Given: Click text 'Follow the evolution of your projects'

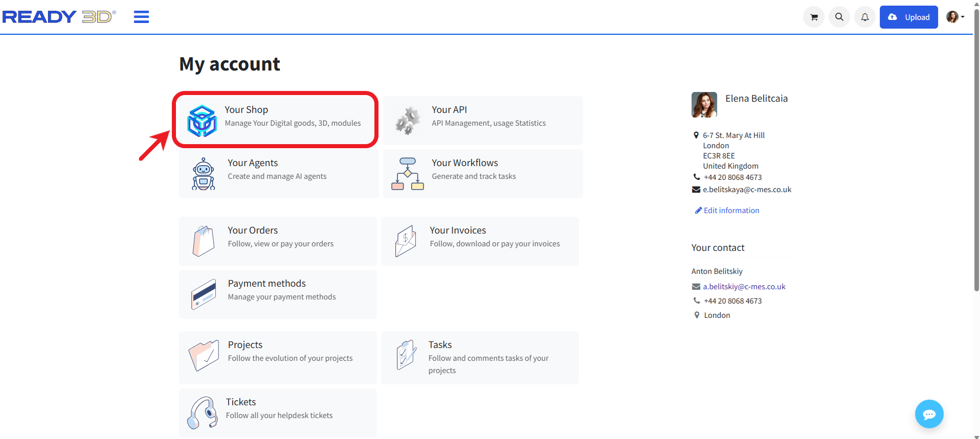Looking at the screenshot, I should pos(290,358).
